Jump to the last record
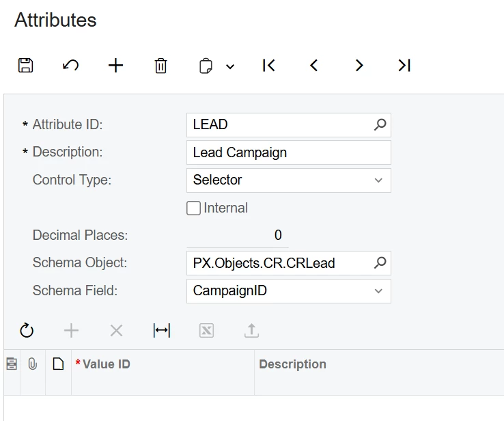The height and width of the screenshot is (421, 504). coord(404,66)
